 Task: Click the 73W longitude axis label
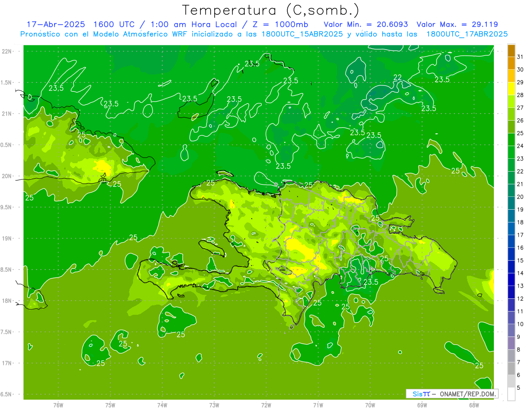214,405
